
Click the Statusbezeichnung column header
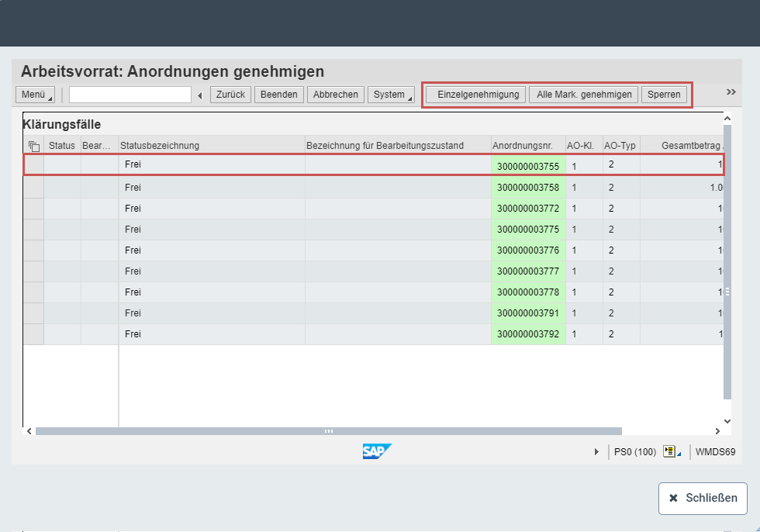point(209,144)
